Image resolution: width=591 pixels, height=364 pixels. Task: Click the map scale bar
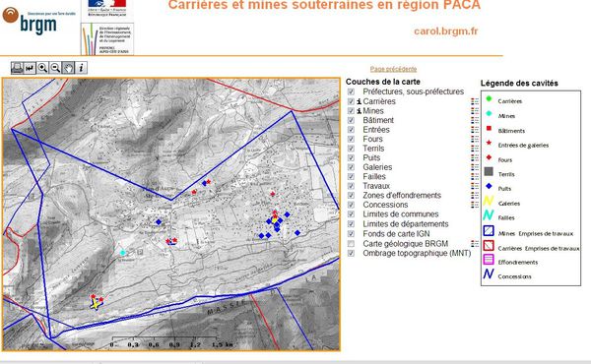(171, 341)
